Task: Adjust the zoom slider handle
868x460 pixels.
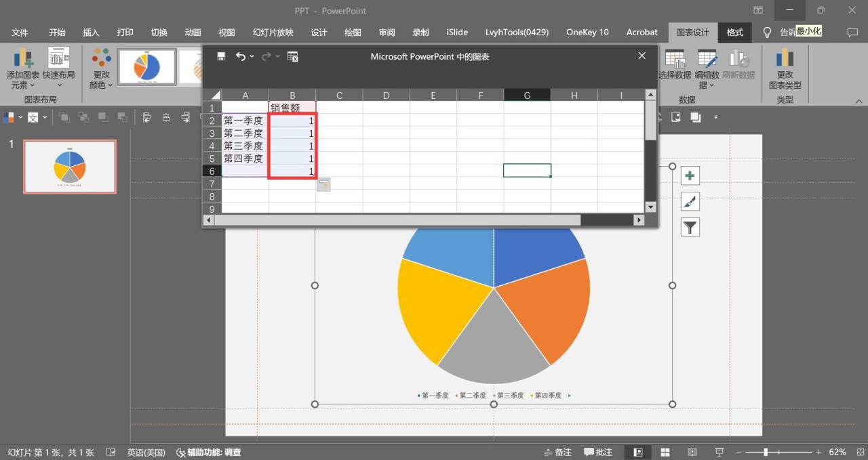Action: [x=766, y=452]
